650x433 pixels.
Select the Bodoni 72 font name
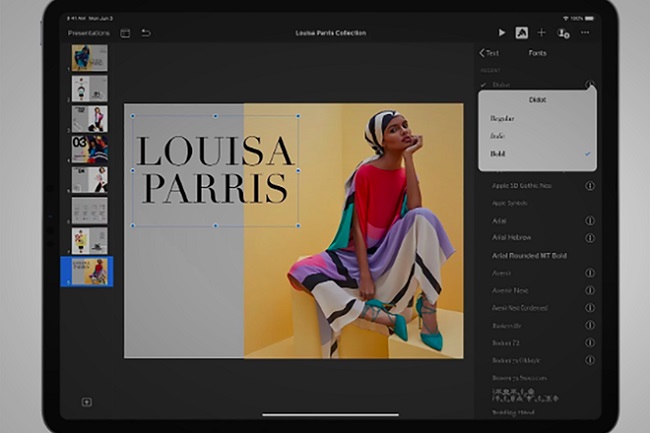pyautogui.click(x=506, y=343)
